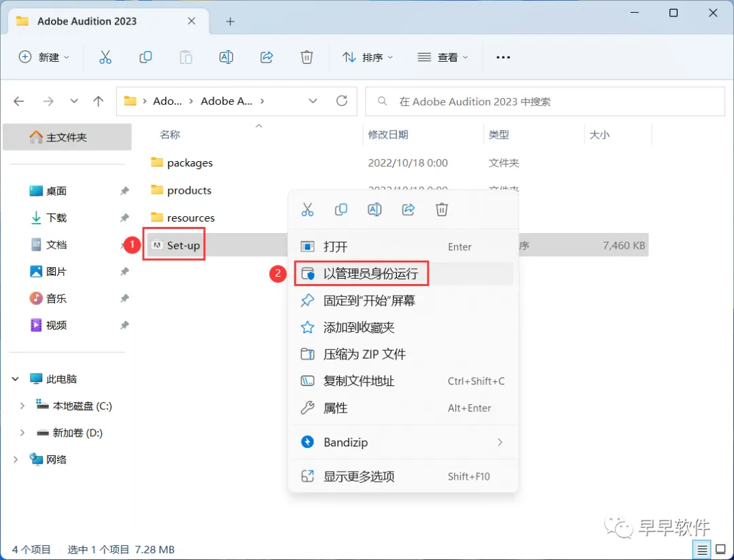Open 桌面 in the sidebar
734x560 pixels.
tap(56, 191)
